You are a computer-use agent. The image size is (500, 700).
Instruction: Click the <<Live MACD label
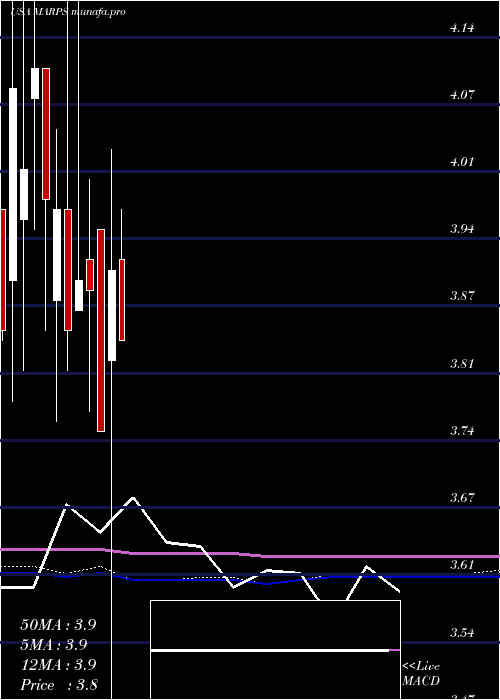(x=421, y=674)
